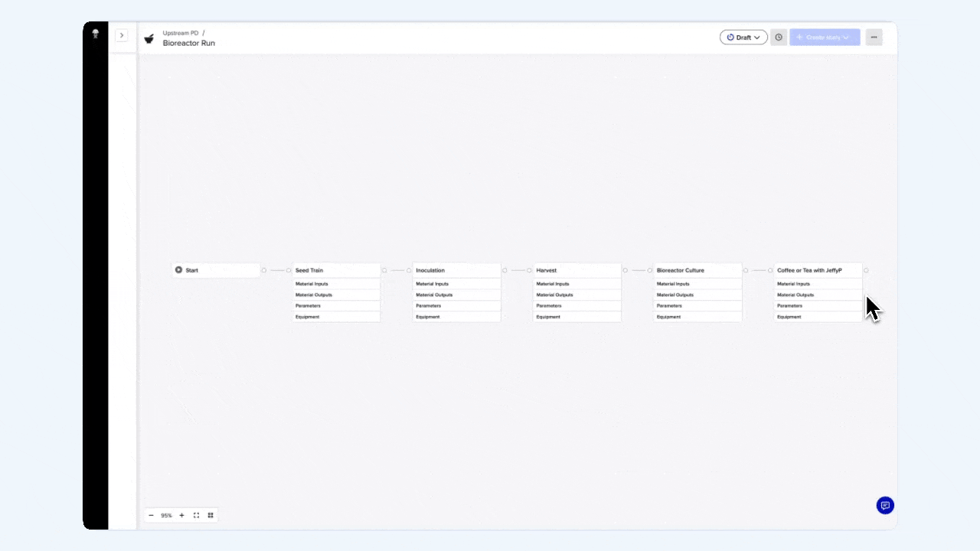Viewport: 980px width, 551px height.
Task: Expand the collapsed sidebar with chevron
Action: tap(121, 35)
